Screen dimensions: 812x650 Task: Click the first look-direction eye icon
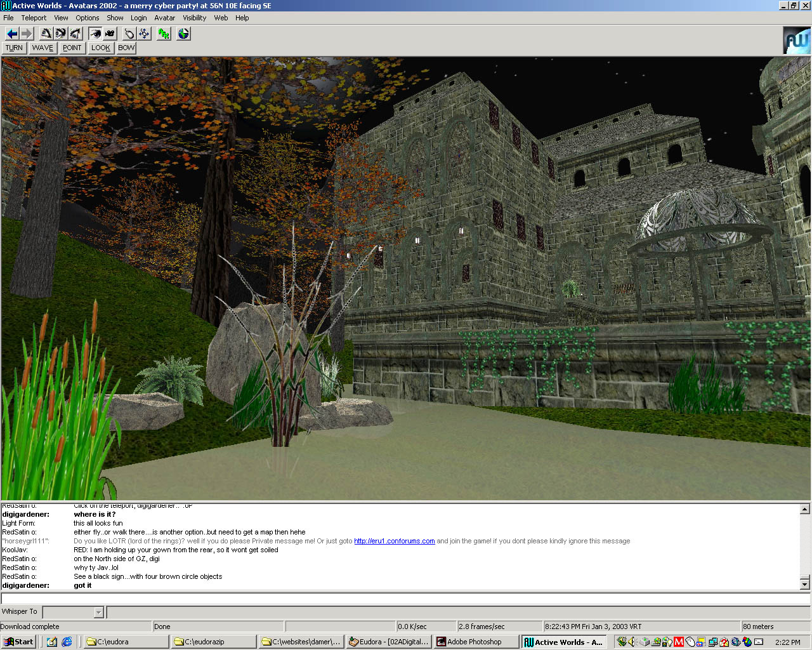46,34
